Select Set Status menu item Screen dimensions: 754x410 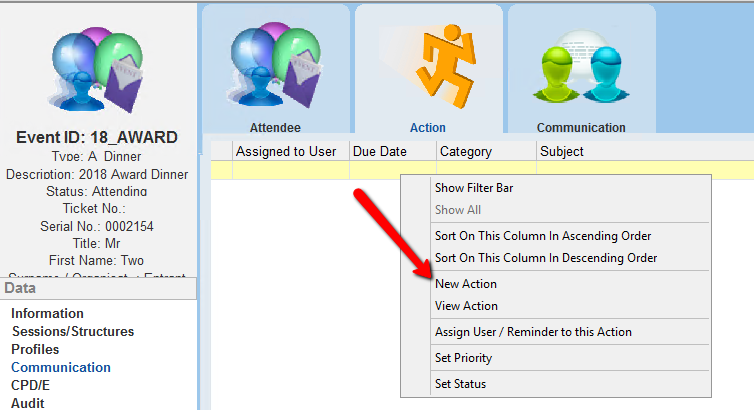coord(459,384)
